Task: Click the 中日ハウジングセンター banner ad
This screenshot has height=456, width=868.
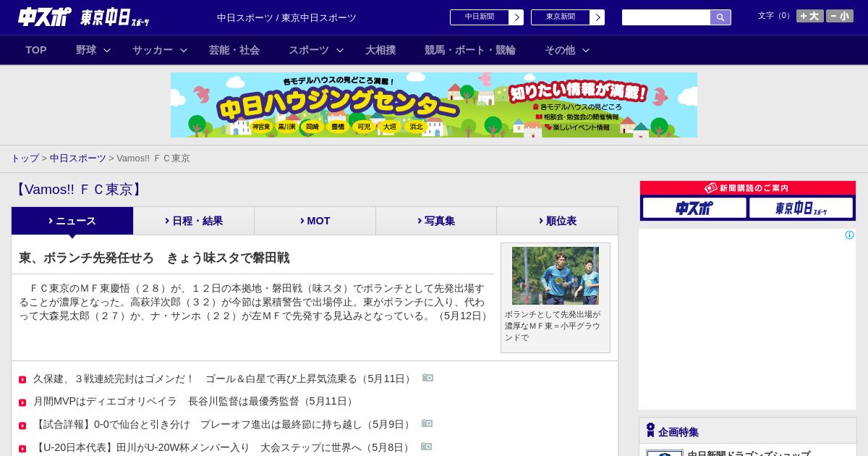Action: 434,105
